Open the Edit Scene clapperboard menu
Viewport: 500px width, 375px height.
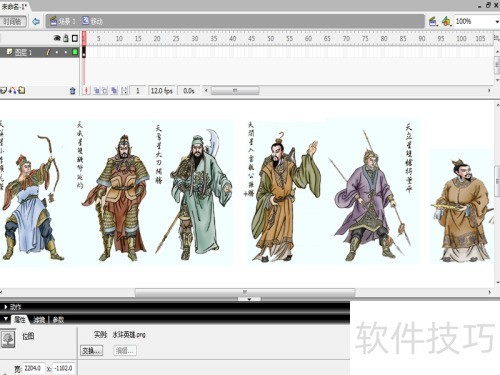(433, 22)
